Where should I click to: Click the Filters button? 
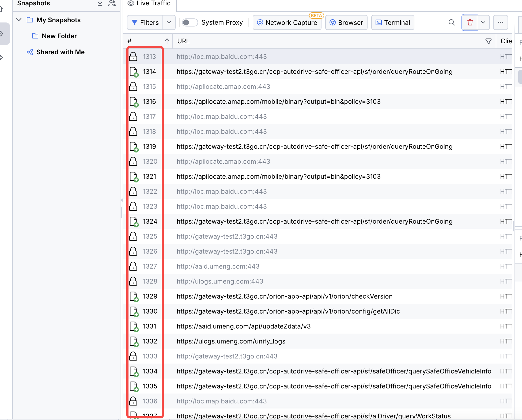(145, 22)
